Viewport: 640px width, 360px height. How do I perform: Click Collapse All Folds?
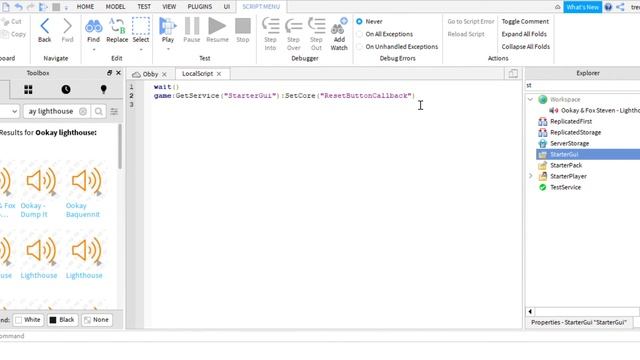pyautogui.click(x=526, y=47)
